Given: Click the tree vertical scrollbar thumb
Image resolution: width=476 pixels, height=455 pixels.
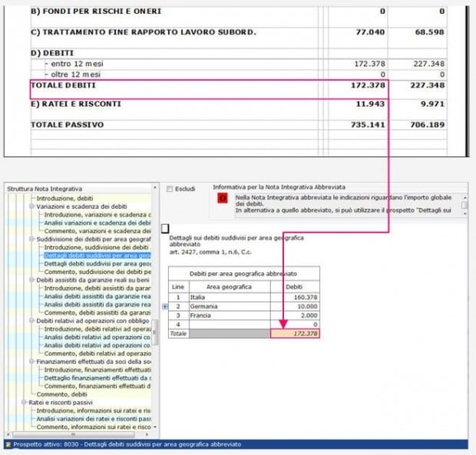Looking at the screenshot, I should [x=155, y=332].
